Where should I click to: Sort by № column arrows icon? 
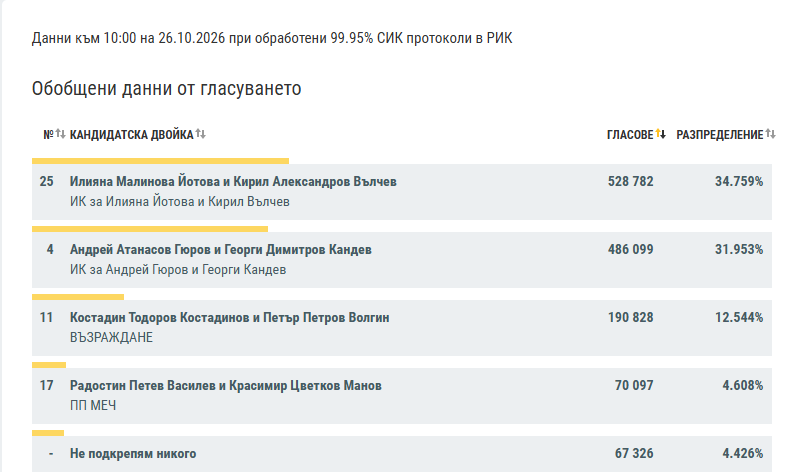click(x=60, y=134)
